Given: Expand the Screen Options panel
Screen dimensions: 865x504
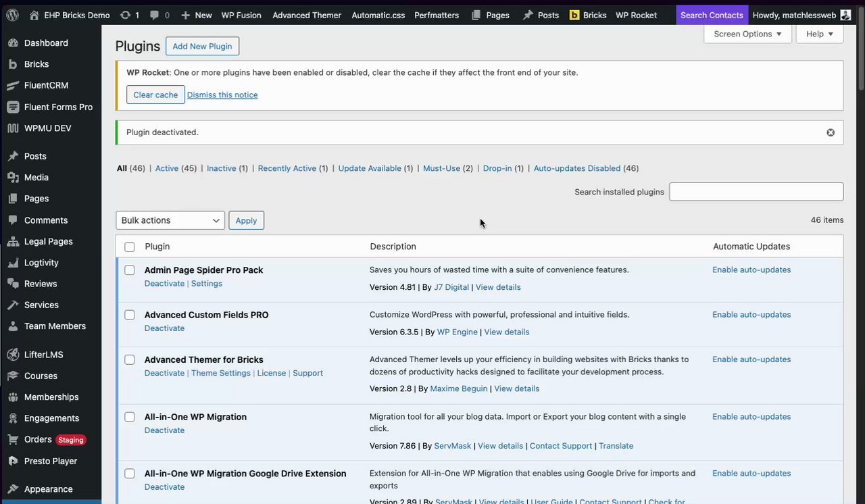Looking at the screenshot, I should (x=747, y=34).
